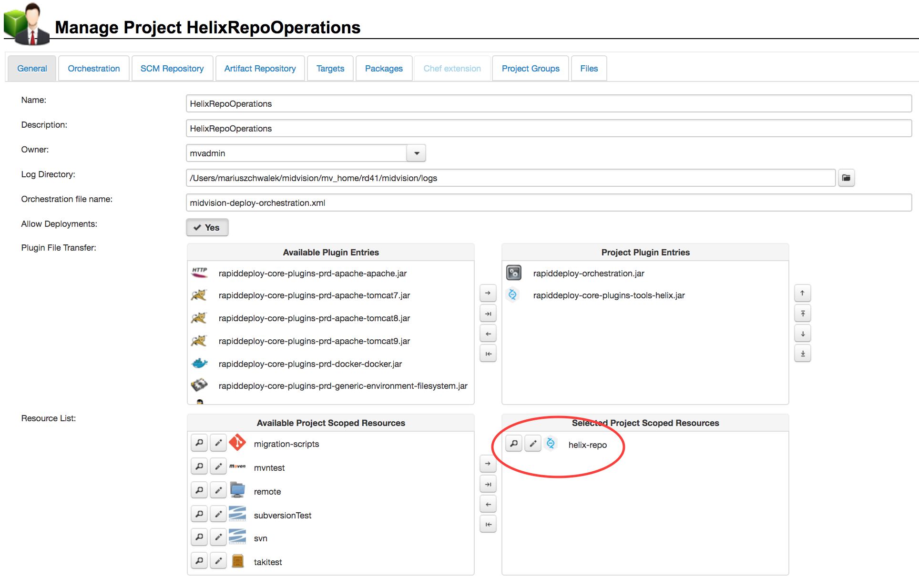View the remote resource details

click(x=199, y=490)
